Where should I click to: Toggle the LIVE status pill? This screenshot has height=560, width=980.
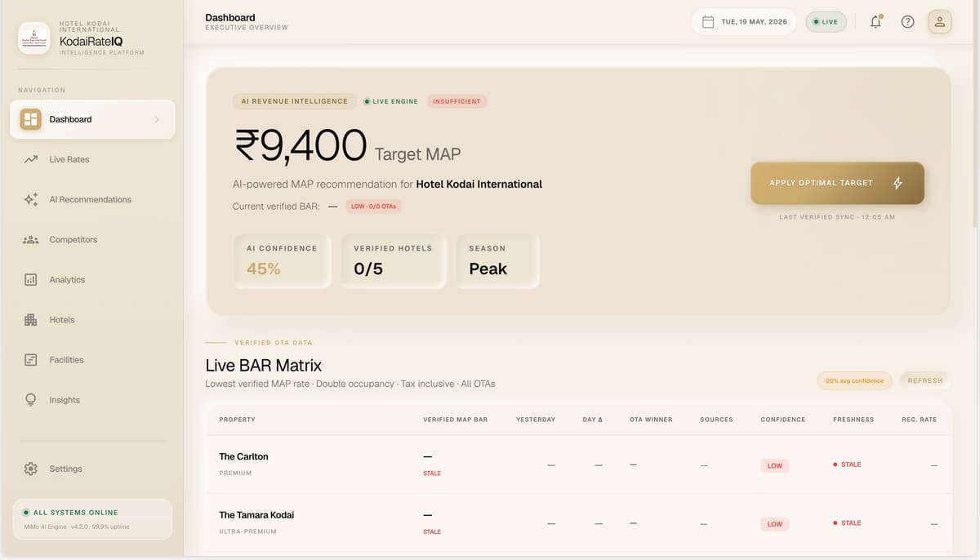pos(826,22)
